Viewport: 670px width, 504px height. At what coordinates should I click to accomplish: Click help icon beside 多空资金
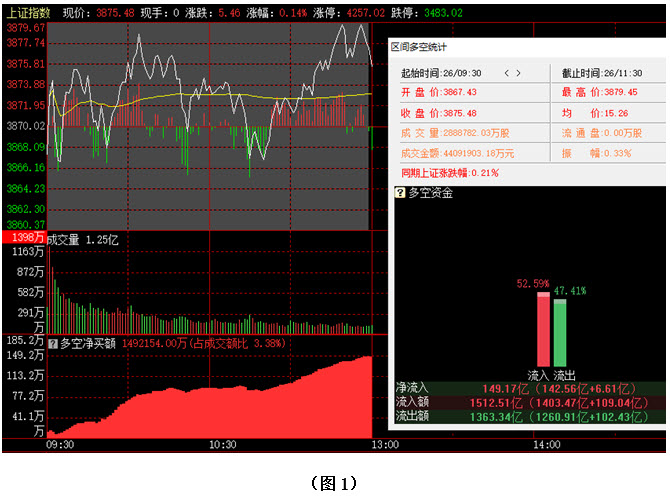(x=400, y=192)
